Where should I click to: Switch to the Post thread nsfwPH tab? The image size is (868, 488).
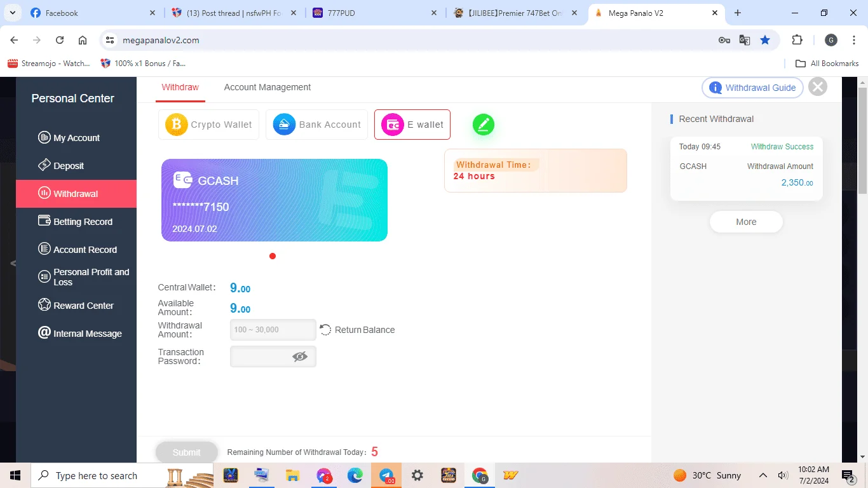(x=234, y=13)
